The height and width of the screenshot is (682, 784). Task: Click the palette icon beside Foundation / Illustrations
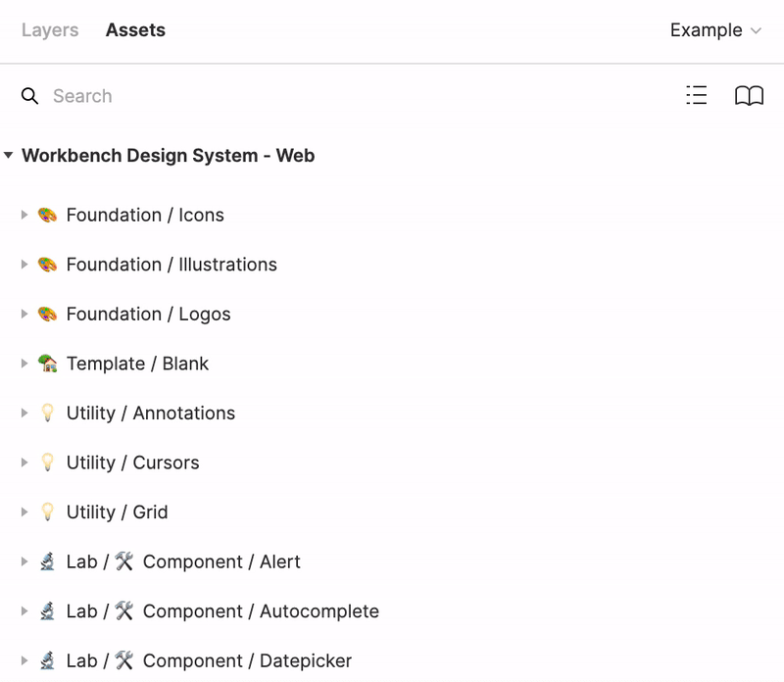[x=47, y=265]
